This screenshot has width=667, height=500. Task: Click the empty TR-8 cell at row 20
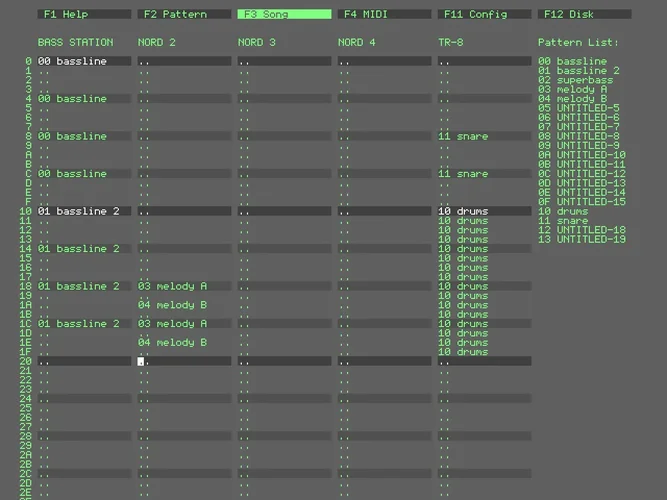tap(485, 361)
